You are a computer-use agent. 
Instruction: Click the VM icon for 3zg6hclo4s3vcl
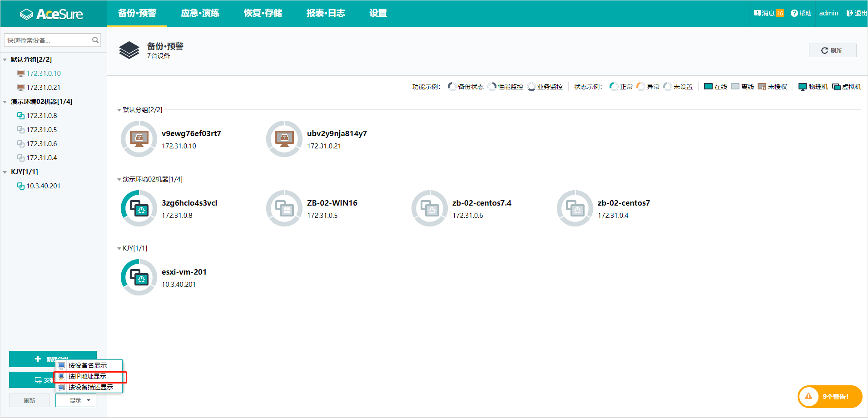point(139,208)
